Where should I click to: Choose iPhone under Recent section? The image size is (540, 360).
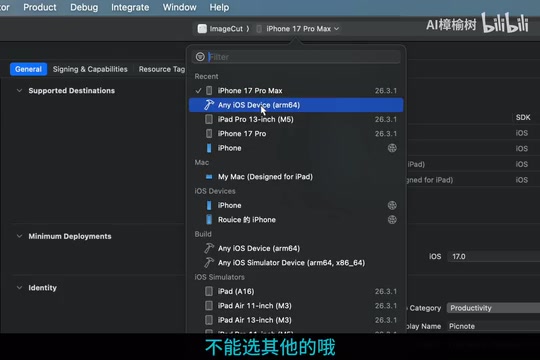(x=296, y=148)
